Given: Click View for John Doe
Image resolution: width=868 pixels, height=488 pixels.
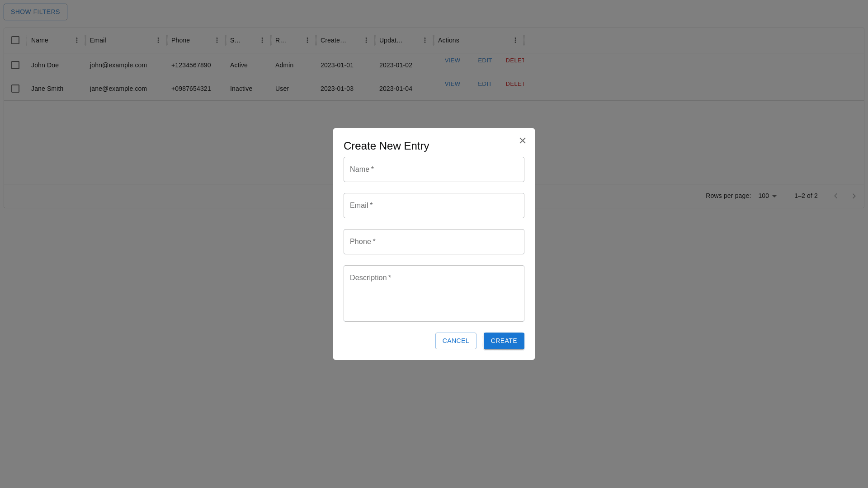Looking at the screenshot, I should pos(452,60).
